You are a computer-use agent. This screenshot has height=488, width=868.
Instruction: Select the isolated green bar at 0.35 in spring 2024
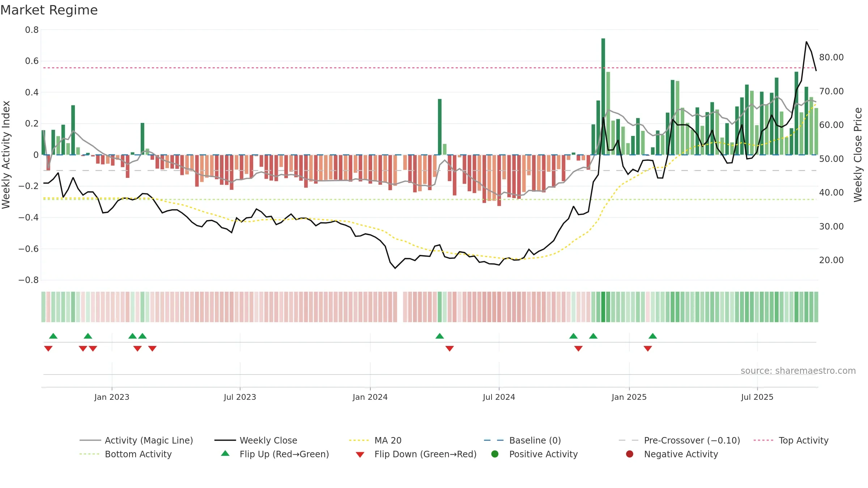440,127
